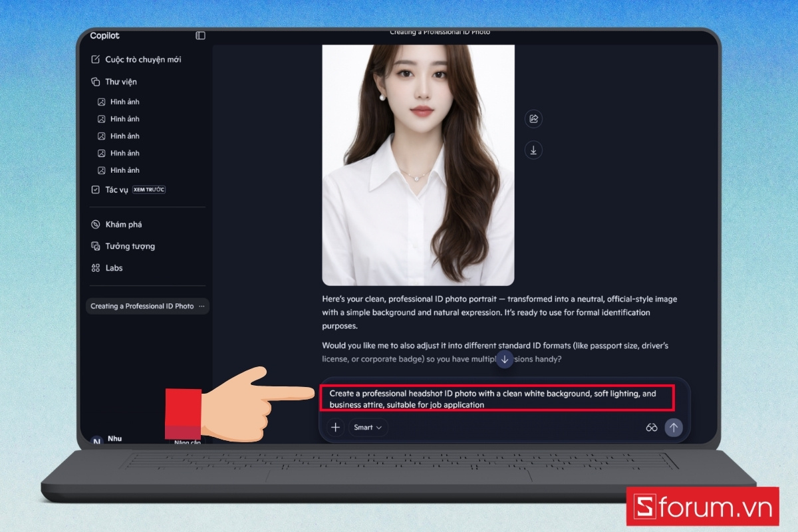Open options for 'Creating a Professional ID Photo' chat

pos(201,307)
